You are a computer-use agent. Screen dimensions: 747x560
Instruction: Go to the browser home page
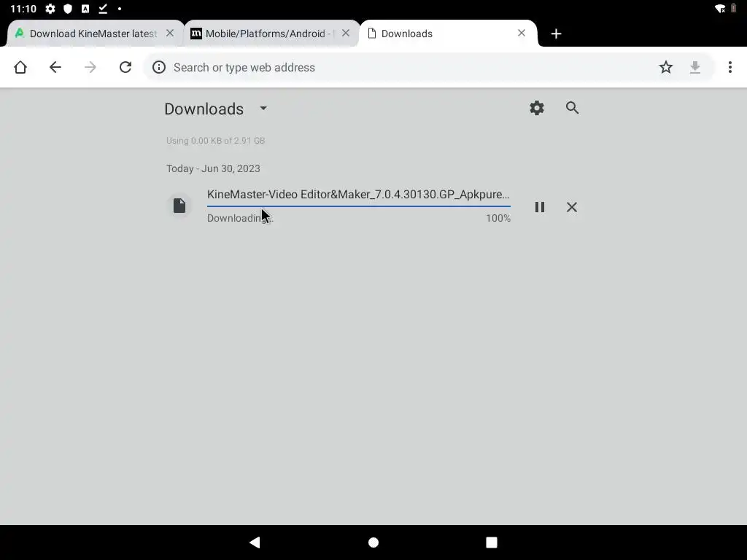point(20,67)
